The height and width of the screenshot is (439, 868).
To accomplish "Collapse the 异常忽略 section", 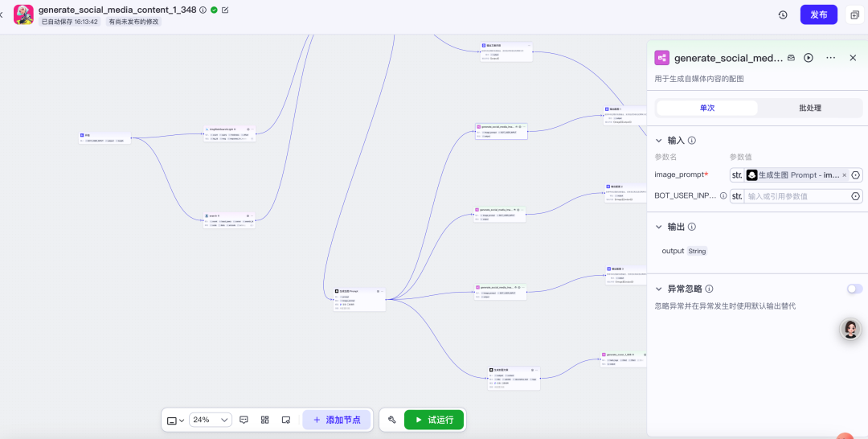I will click(659, 289).
